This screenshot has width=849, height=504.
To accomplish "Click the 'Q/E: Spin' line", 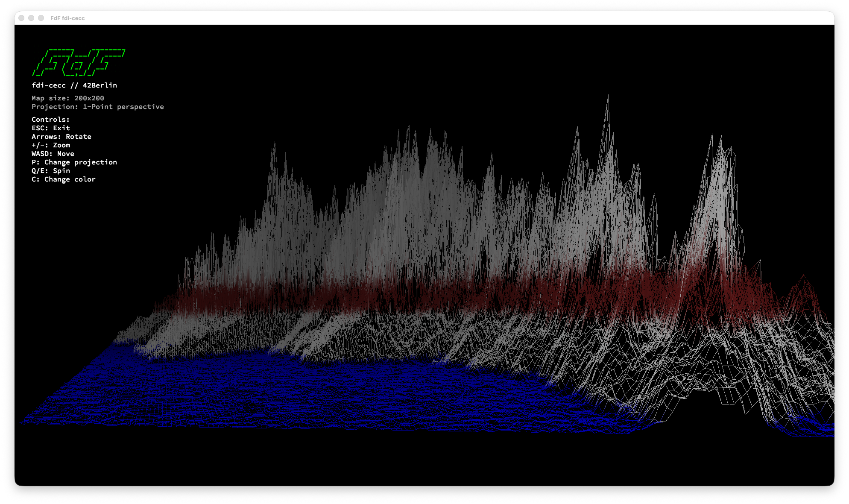I will [51, 171].
